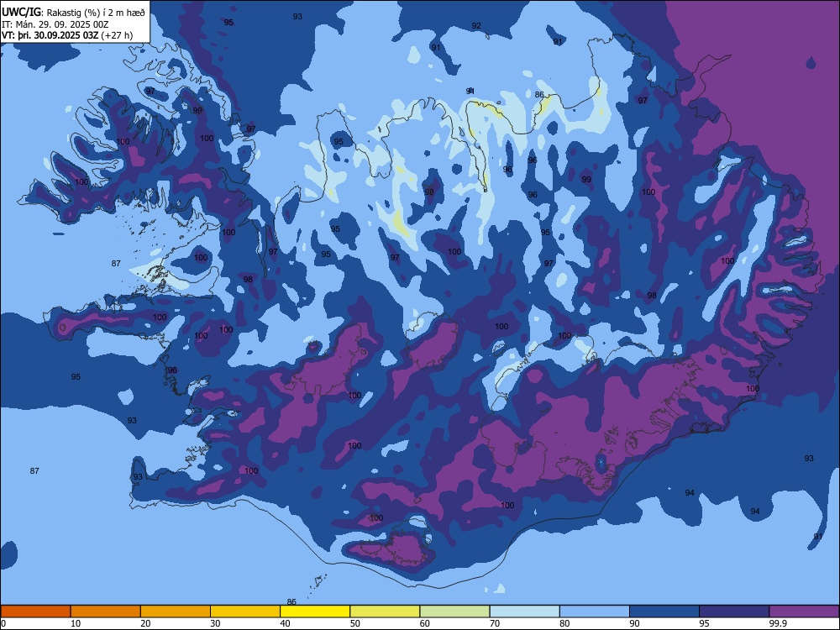Pick the pale blue 70–80 legend swatch
Image resolution: width=840 pixels, height=630 pixels.
(x=525, y=612)
